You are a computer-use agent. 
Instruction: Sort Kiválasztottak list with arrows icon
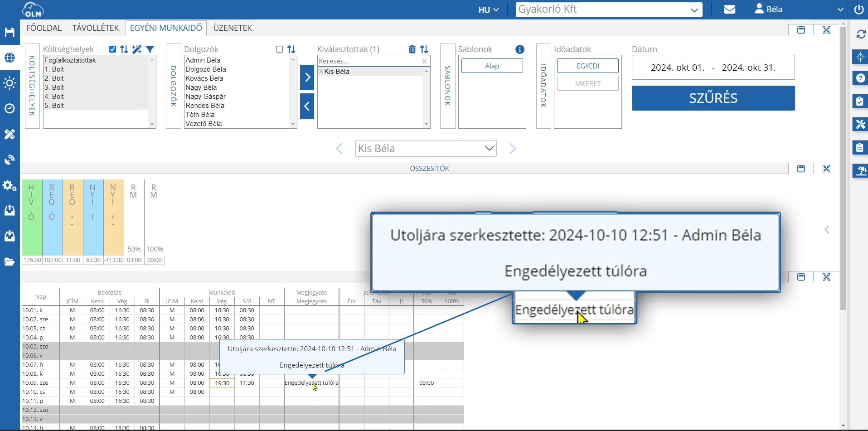[x=424, y=49]
